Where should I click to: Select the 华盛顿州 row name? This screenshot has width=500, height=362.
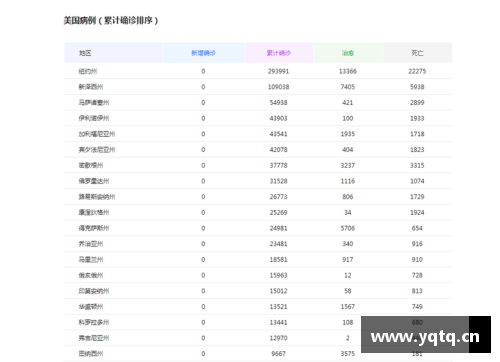[x=91, y=306]
